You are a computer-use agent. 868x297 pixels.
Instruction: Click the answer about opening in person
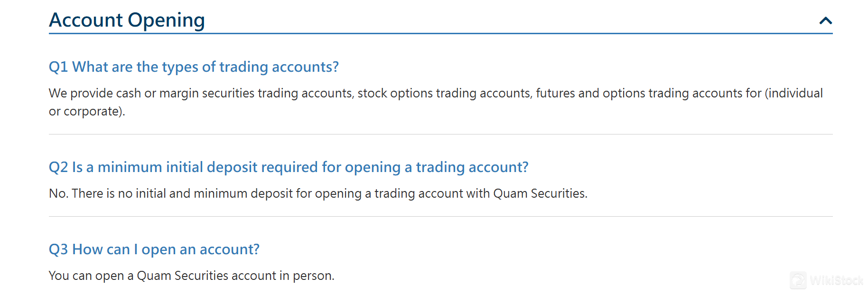click(x=191, y=276)
